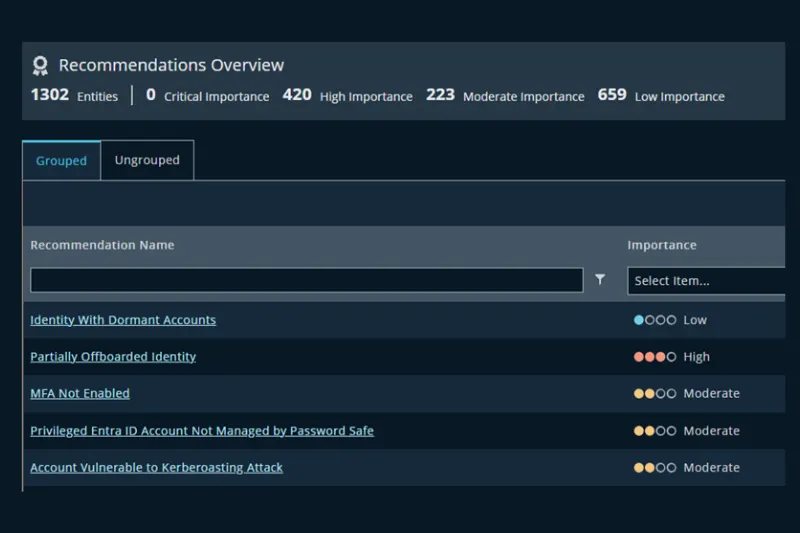Open Account Vulnerable to Kerberoasting Attack
The image size is (800, 533).
[x=156, y=467]
